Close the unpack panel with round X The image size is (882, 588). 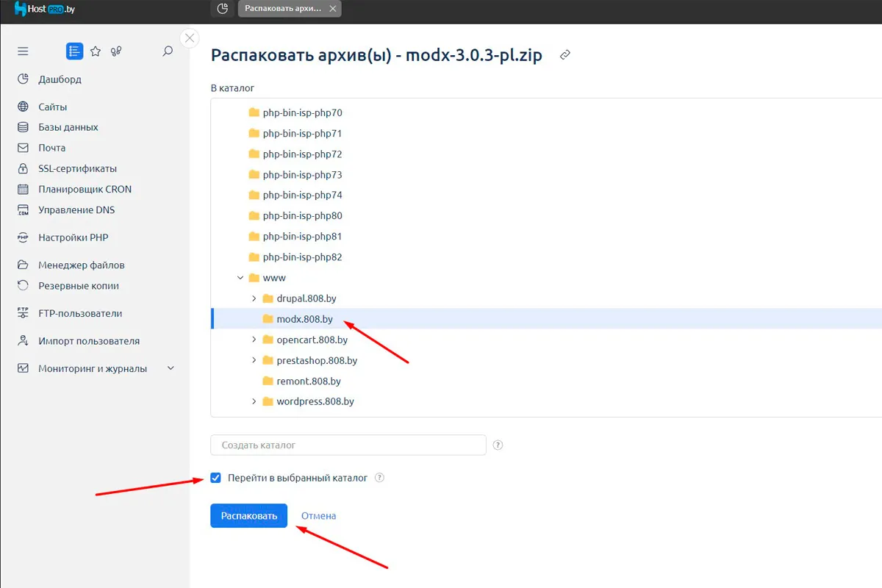pyautogui.click(x=190, y=38)
